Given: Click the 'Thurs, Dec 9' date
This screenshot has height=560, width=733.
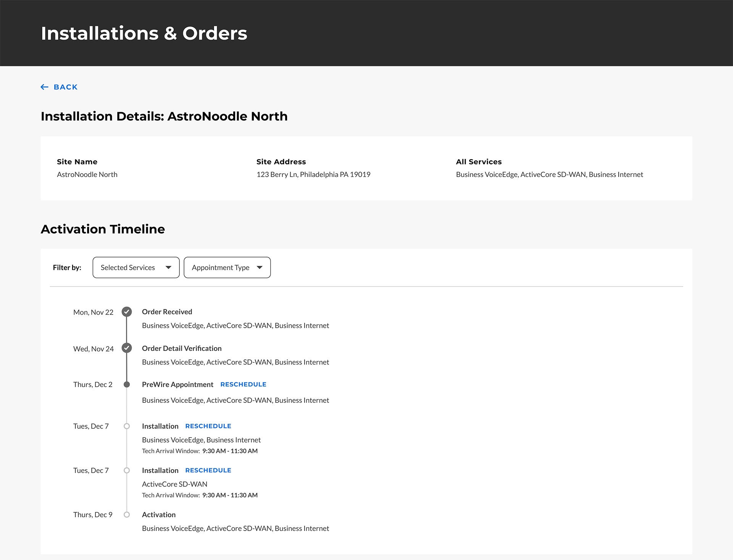Looking at the screenshot, I should [x=93, y=515].
